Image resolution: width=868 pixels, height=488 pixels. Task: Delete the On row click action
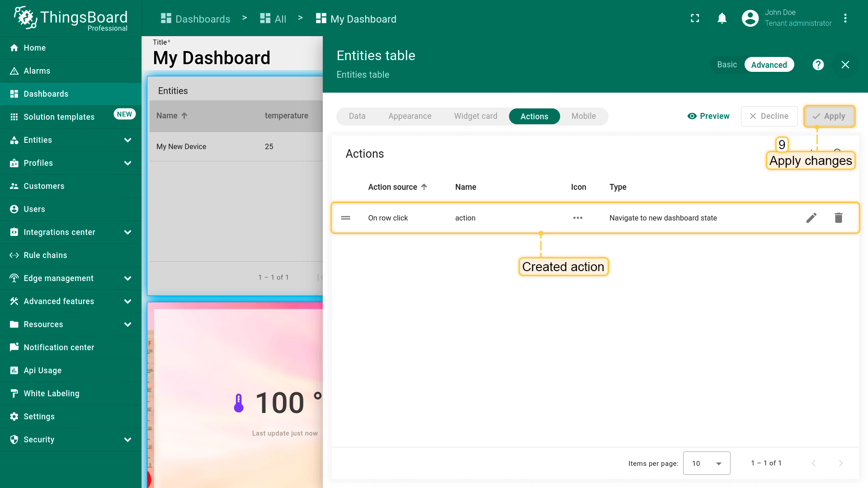pos(839,218)
